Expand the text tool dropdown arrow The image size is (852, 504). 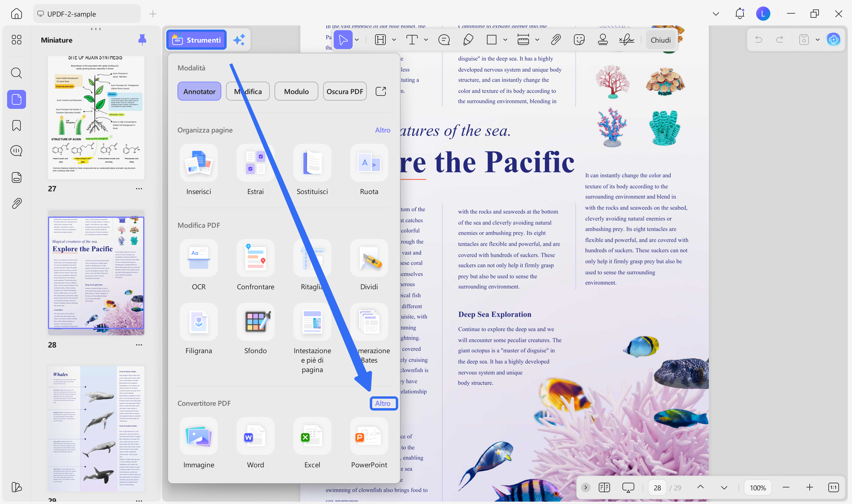click(426, 40)
